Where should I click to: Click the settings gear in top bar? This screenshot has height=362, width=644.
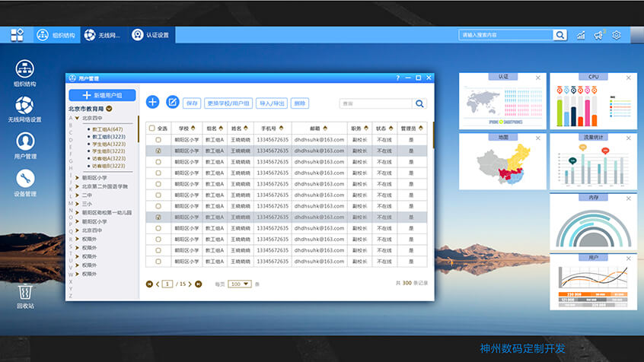(x=617, y=35)
